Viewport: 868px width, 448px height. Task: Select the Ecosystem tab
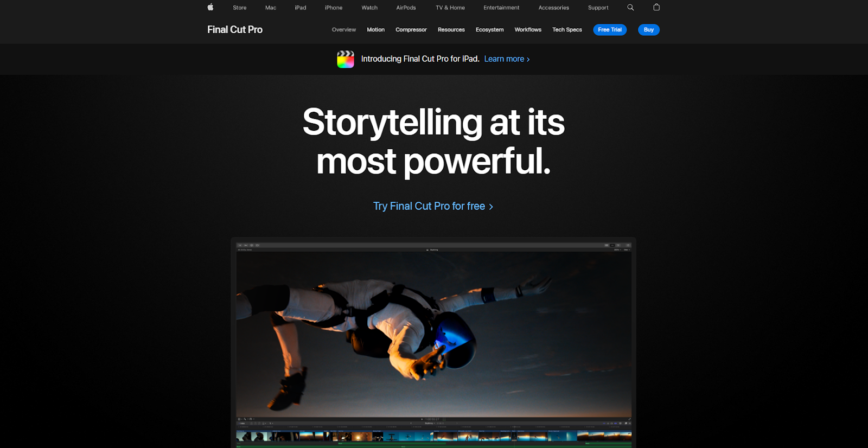coord(490,30)
